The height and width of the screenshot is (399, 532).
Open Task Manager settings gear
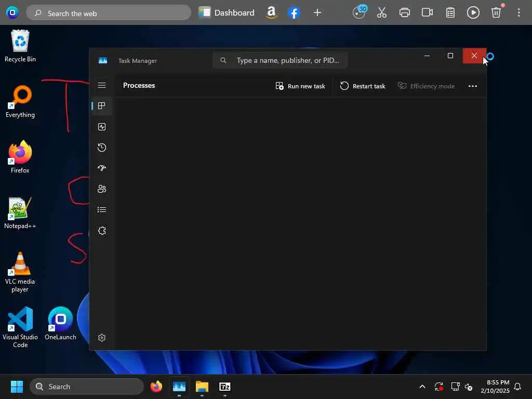tap(102, 338)
